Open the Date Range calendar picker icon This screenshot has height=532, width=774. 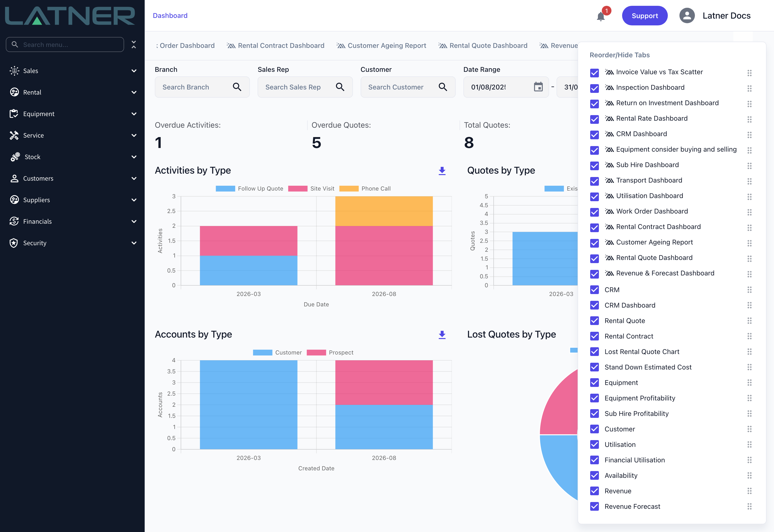click(x=538, y=87)
